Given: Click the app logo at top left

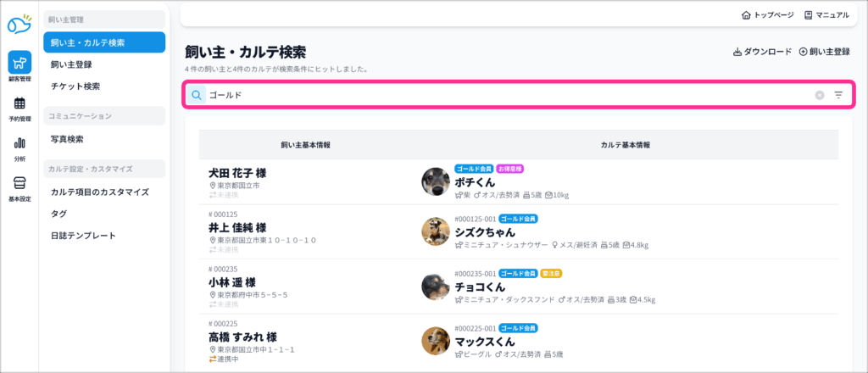Looking at the screenshot, I should 19,25.
